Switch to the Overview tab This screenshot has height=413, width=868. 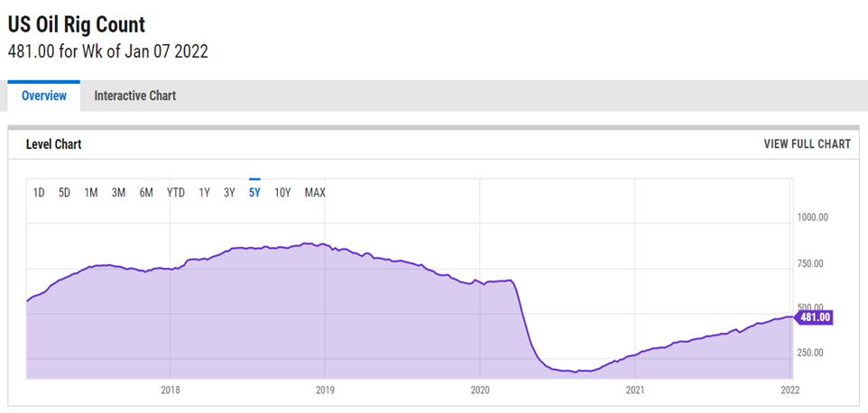pyautogui.click(x=43, y=96)
